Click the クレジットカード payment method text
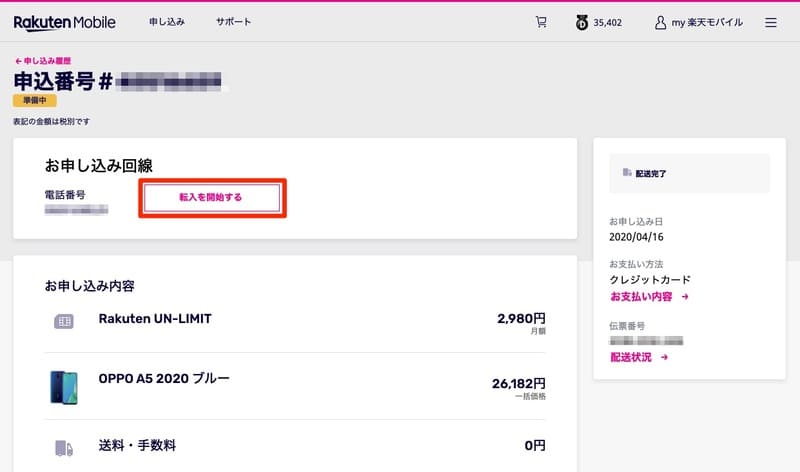This screenshot has height=472, width=800. 650,280
